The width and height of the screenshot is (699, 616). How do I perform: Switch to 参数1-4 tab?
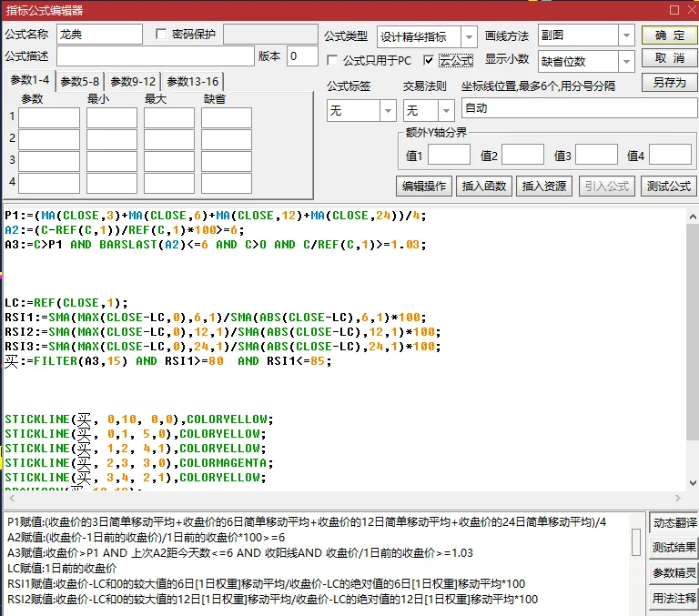[x=30, y=80]
